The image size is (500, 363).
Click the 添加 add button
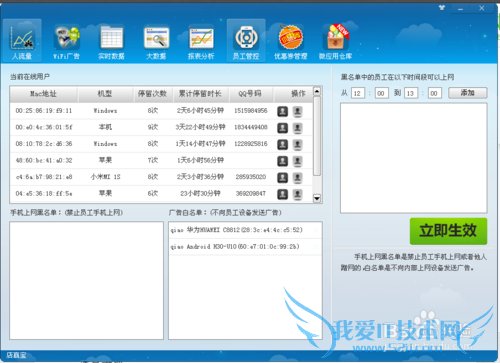click(468, 93)
